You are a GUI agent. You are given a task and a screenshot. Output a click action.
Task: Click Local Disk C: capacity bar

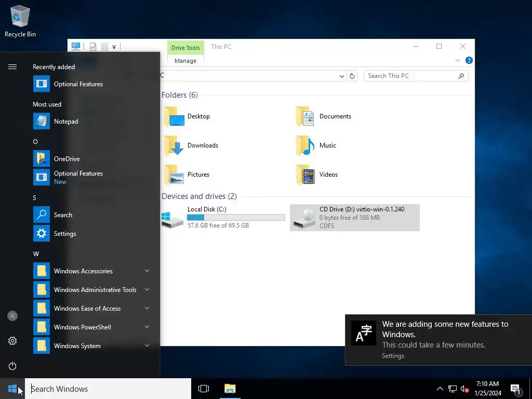(236, 218)
